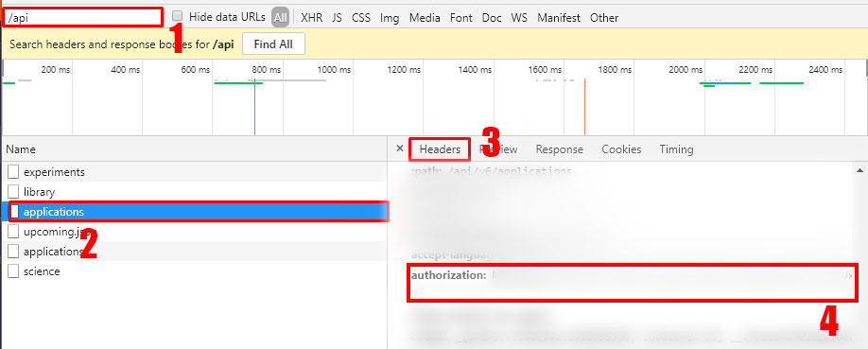This screenshot has width=868, height=349.
Task: Open the Cookies tab
Action: coord(621,149)
